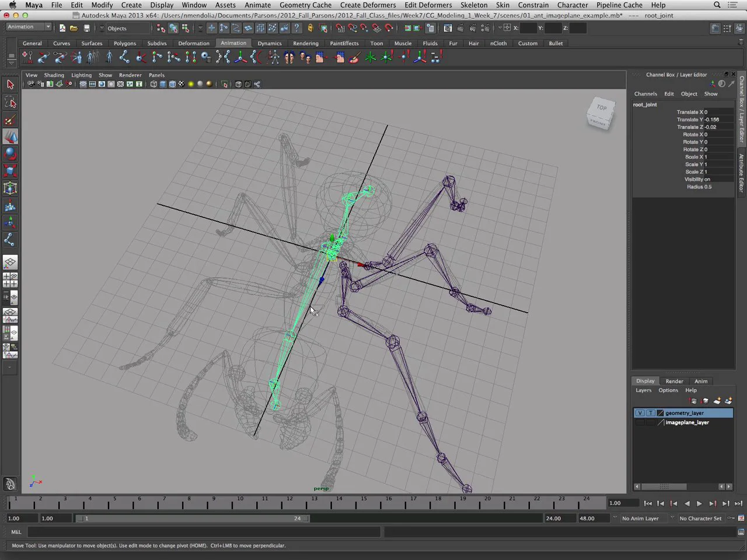This screenshot has width=747, height=560.
Task: Switch to the Render layer tab
Action: point(674,381)
